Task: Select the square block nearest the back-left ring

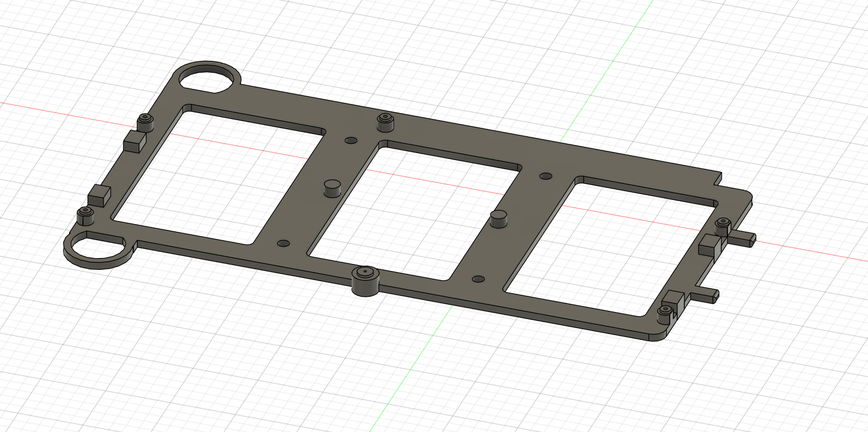Action: (135, 141)
